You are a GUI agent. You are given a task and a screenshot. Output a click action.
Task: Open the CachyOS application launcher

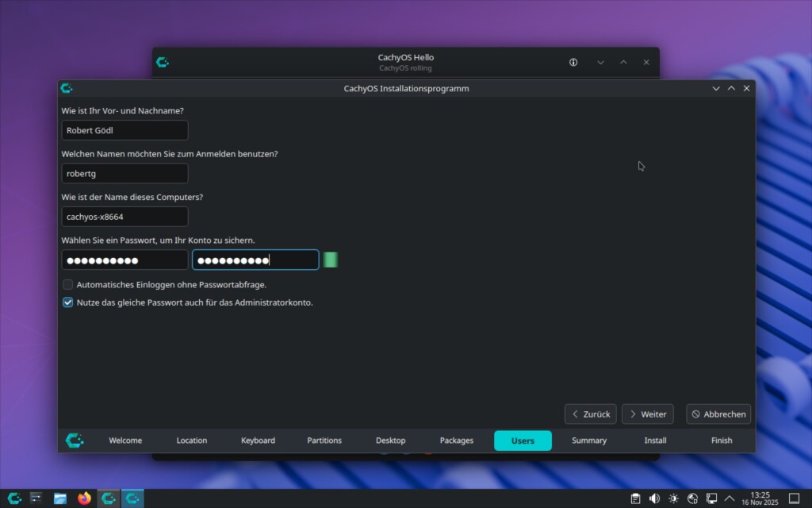pos(14,498)
